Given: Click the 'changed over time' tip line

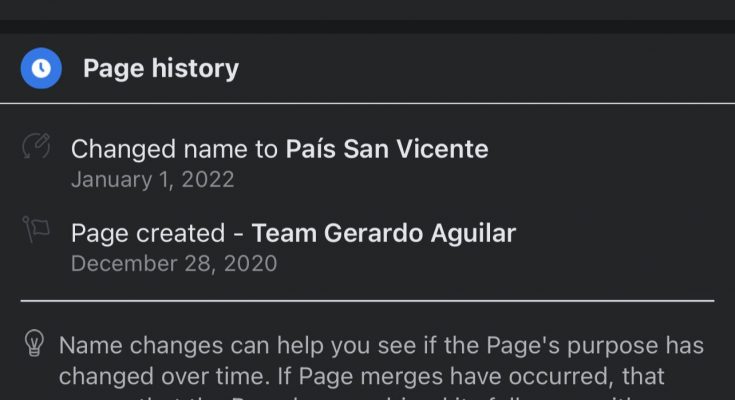Looking at the screenshot, I should (x=361, y=377).
